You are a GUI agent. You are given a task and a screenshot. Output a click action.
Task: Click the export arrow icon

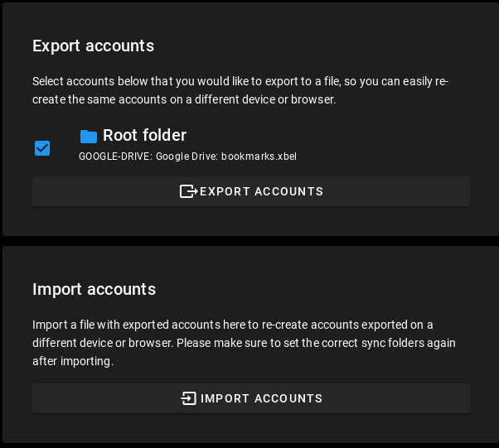pyautogui.click(x=188, y=191)
